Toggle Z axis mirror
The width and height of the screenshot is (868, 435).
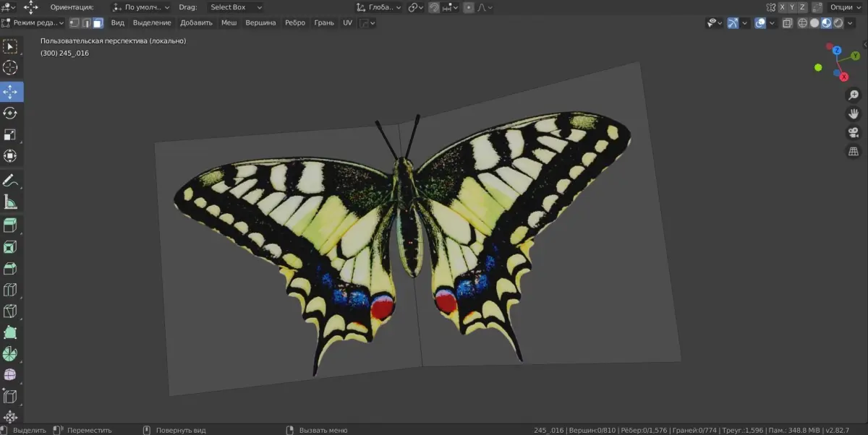point(802,7)
